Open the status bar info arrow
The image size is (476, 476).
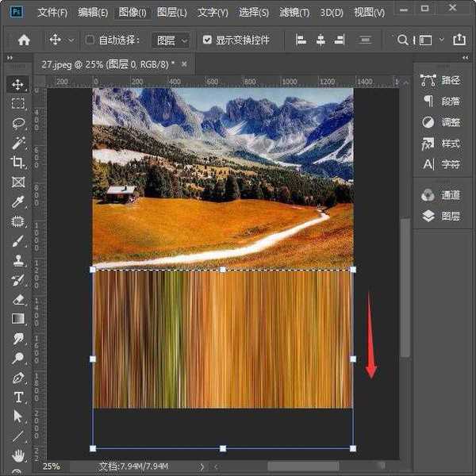[x=202, y=466]
